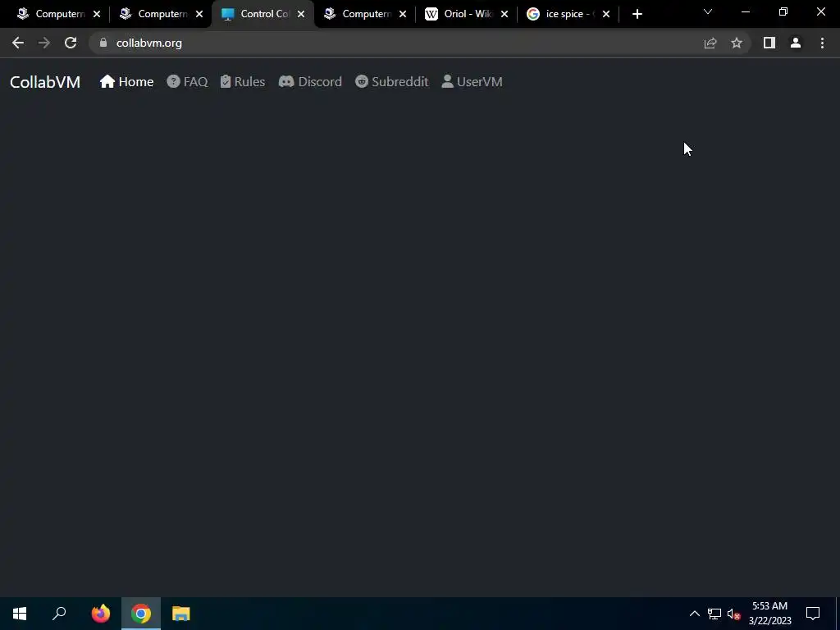Open Windows search from the taskbar
Screen dimensions: 840x630
(x=59, y=614)
